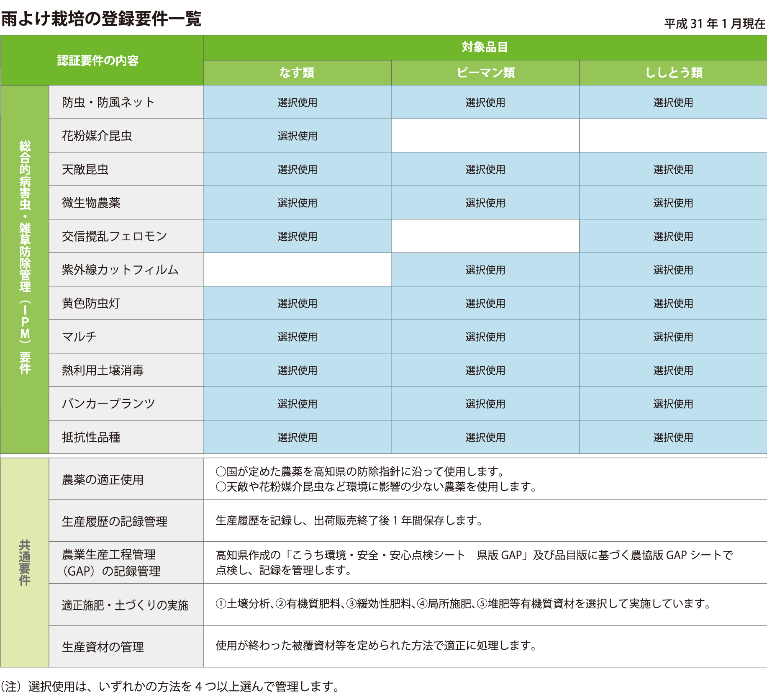The height and width of the screenshot is (700, 767).
Task: Click 選択使用 for マルチ under なす類
Action: [x=298, y=337]
